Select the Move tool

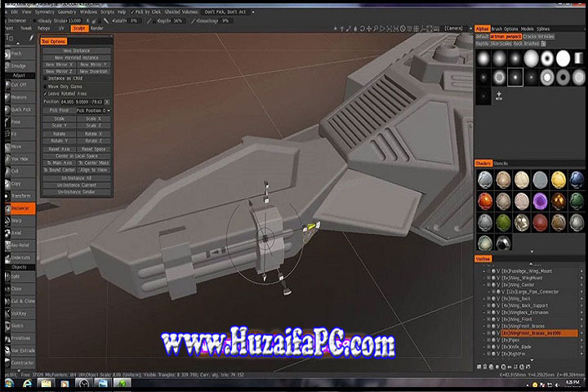[20, 147]
